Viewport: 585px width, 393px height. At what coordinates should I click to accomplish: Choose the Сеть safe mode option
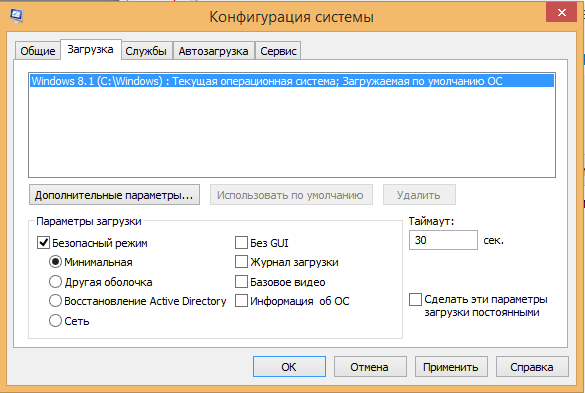(x=55, y=321)
